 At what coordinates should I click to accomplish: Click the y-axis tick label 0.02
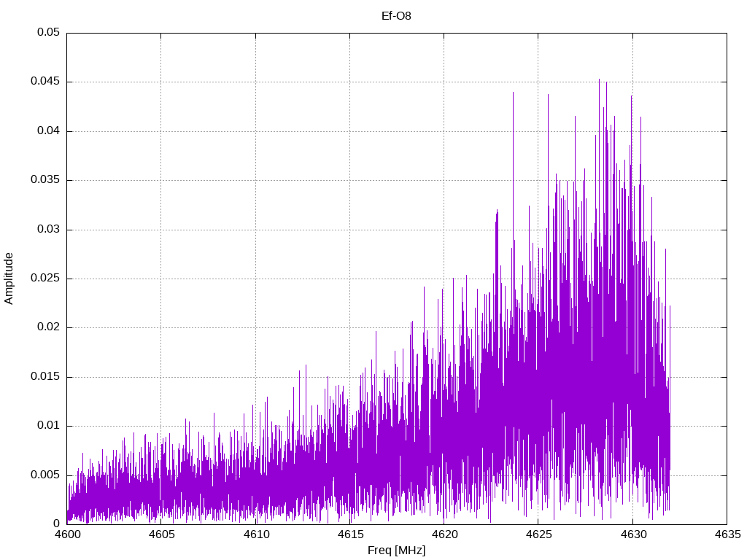(49, 327)
